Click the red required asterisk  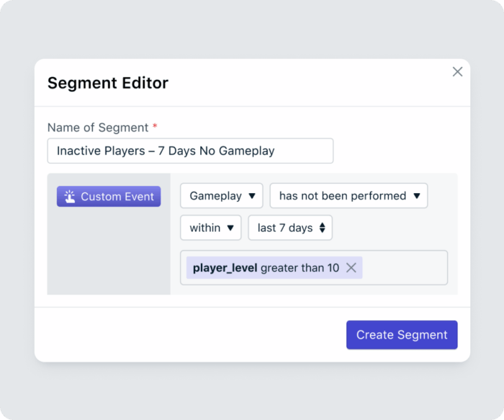(x=155, y=127)
